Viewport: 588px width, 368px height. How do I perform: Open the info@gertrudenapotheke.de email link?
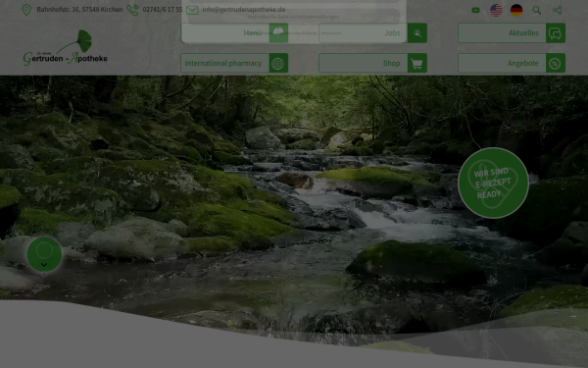[244, 10]
